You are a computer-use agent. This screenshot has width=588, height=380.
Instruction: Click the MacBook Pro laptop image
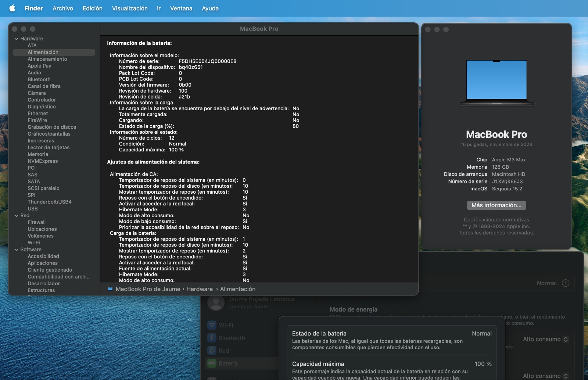[496, 83]
